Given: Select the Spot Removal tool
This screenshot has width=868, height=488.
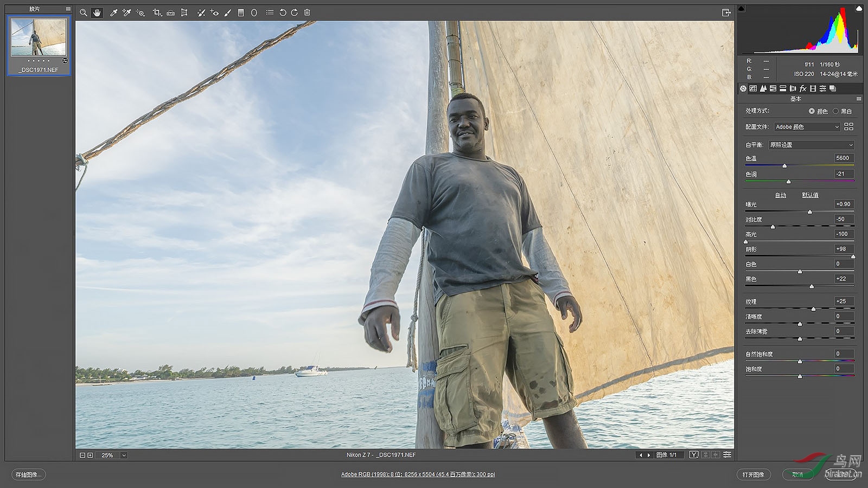Looking at the screenshot, I should [x=201, y=12].
